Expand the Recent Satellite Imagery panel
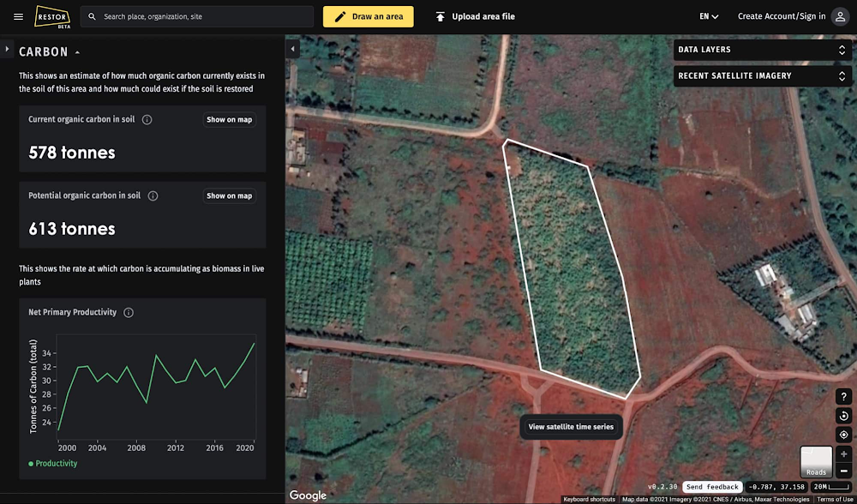 (761, 76)
